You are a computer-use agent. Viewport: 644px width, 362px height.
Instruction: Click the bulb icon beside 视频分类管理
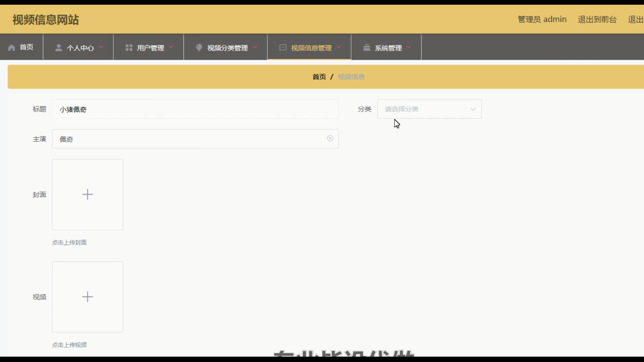point(199,48)
